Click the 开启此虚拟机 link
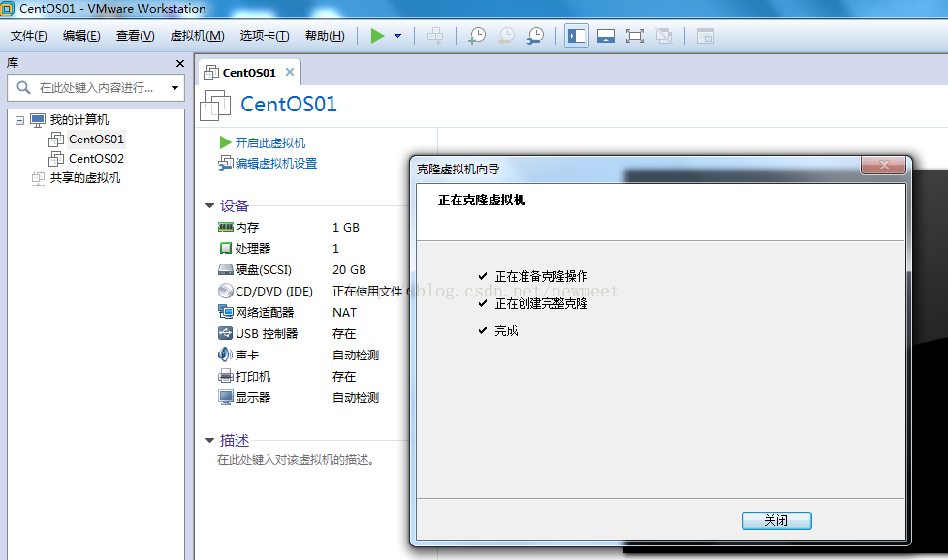948x560 pixels. [x=270, y=143]
